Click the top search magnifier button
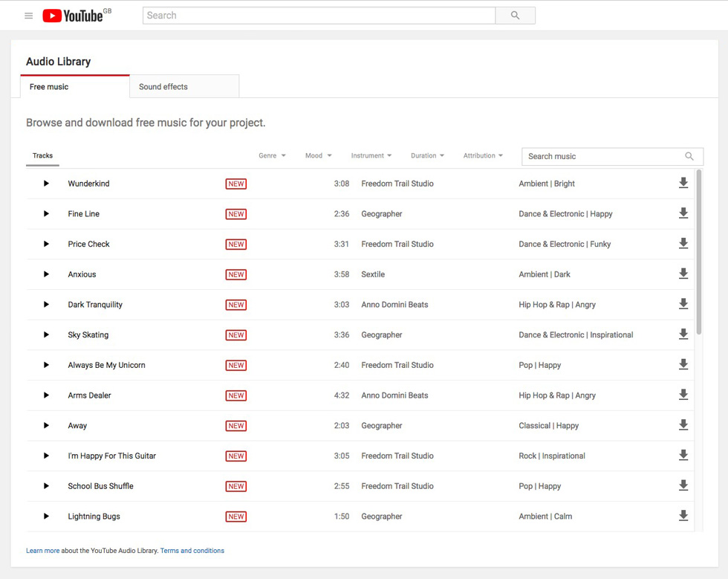Screen dimensions: 728x579 (x=516, y=16)
